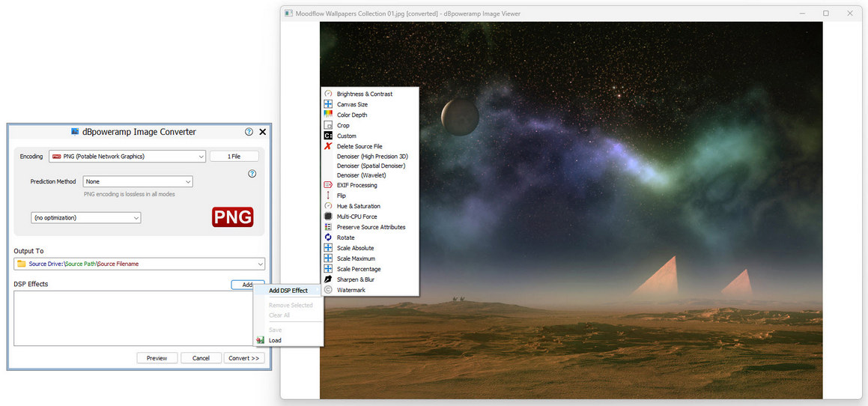
Task: Maximize the Image Viewer window
Action: pyautogui.click(x=825, y=13)
